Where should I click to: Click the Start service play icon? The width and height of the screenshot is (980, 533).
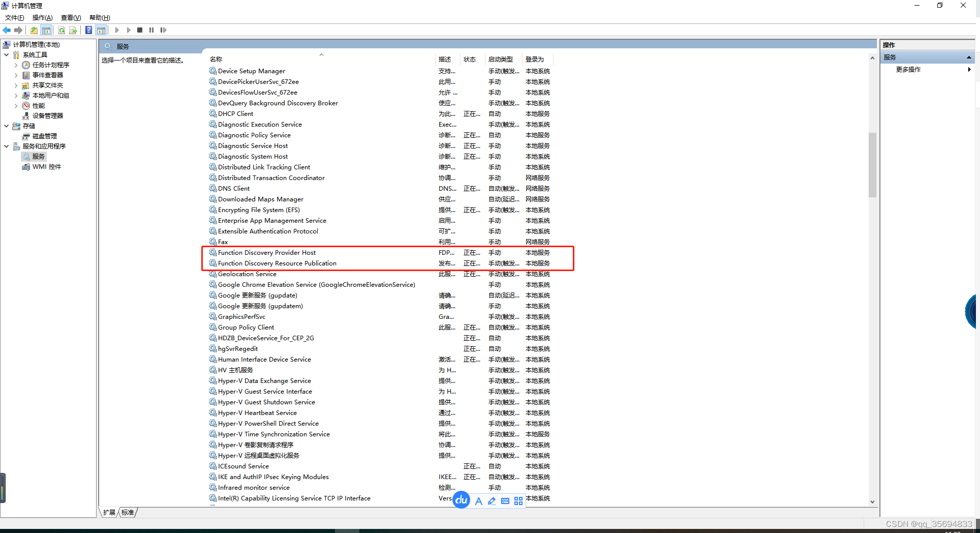(x=117, y=30)
